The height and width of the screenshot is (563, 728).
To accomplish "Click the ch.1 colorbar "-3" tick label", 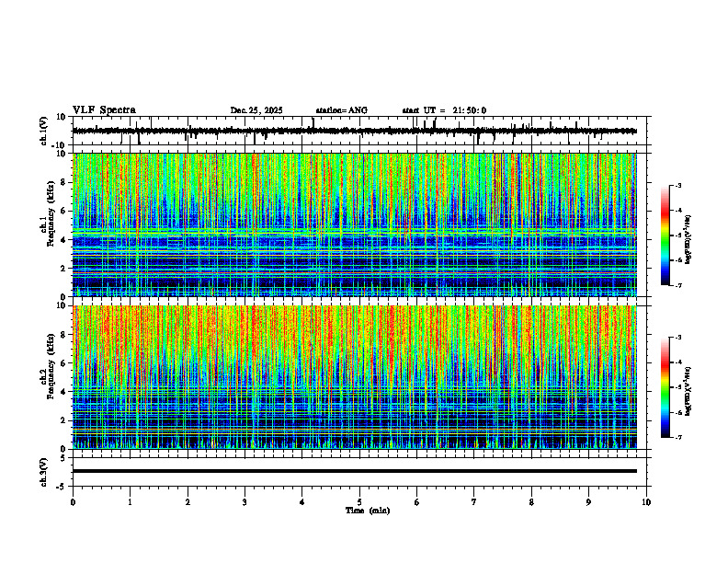I will (678, 185).
